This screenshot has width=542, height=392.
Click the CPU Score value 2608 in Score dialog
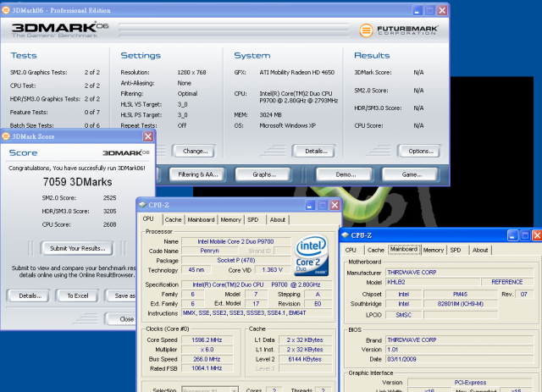coord(109,224)
